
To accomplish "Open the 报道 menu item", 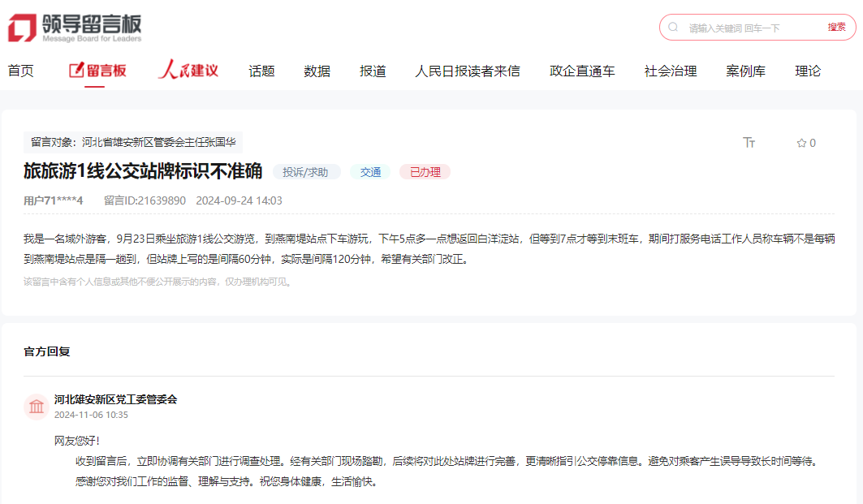I will click(x=373, y=71).
